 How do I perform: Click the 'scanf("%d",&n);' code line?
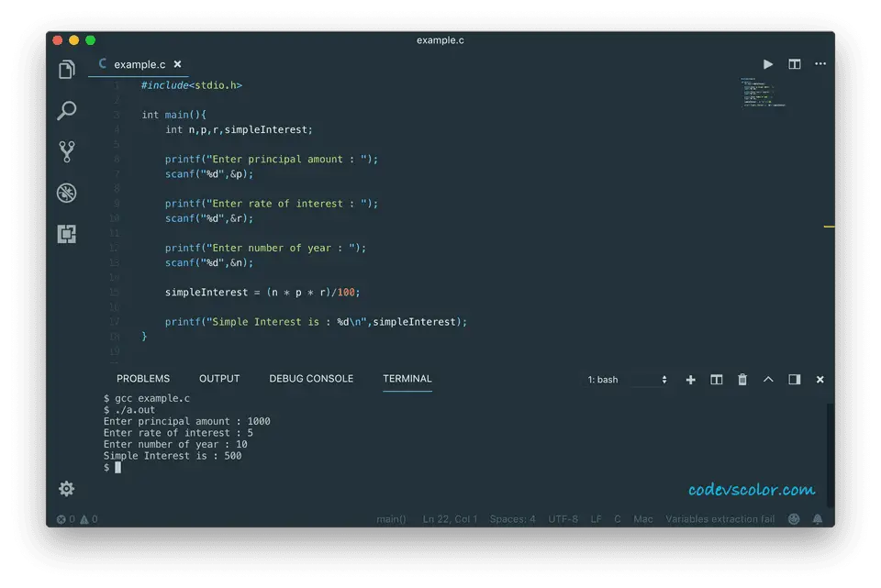pyautogui.click(x=209, y=263)
